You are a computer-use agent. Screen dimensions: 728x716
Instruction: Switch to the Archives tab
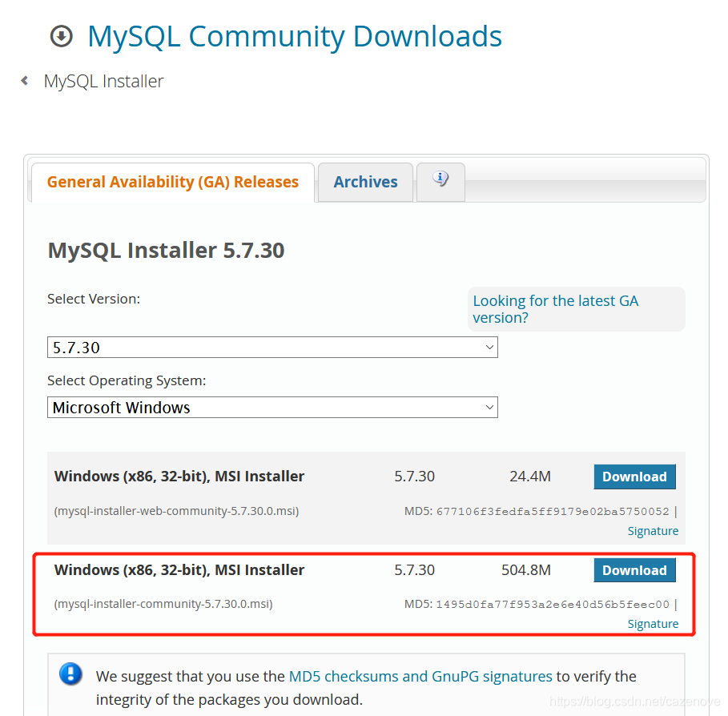point(365,182)
